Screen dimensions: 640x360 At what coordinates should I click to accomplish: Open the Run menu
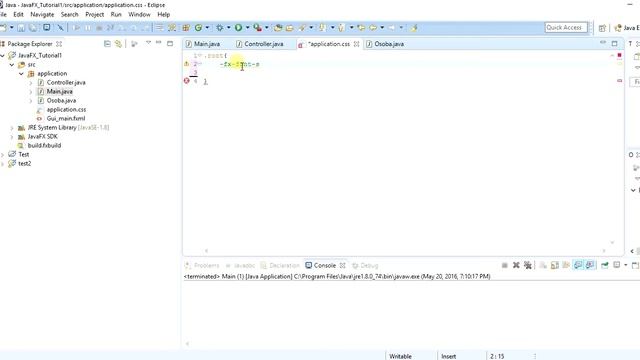pyautogui.click(x=116, y=14)
